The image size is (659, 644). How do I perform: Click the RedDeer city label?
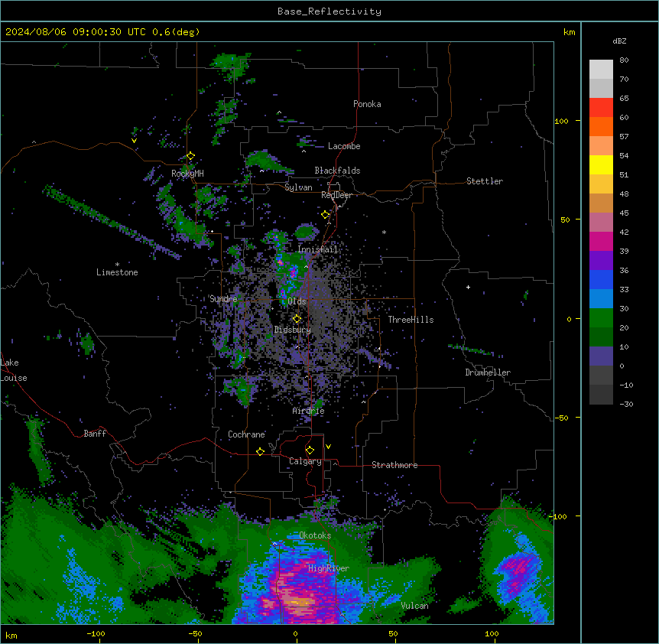coord(336,195)
